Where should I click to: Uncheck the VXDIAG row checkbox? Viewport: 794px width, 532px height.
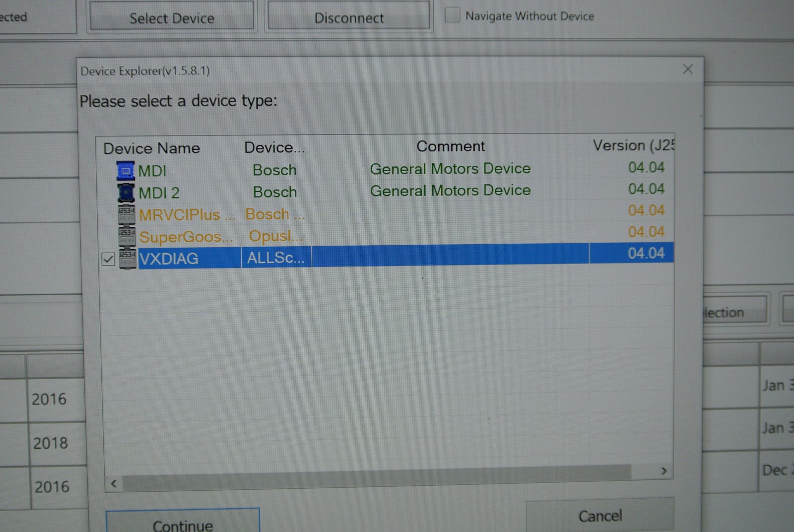pyautogui.click(x=108, y=259)
